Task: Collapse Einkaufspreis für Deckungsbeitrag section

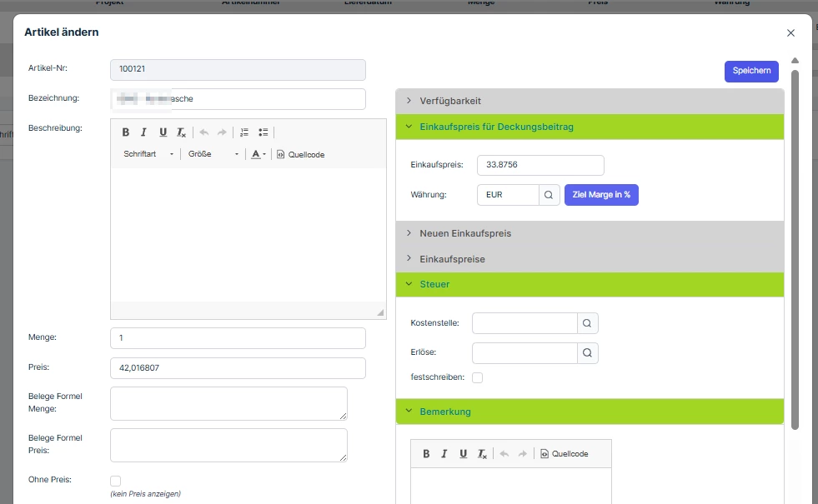Action: coord(590,127)
